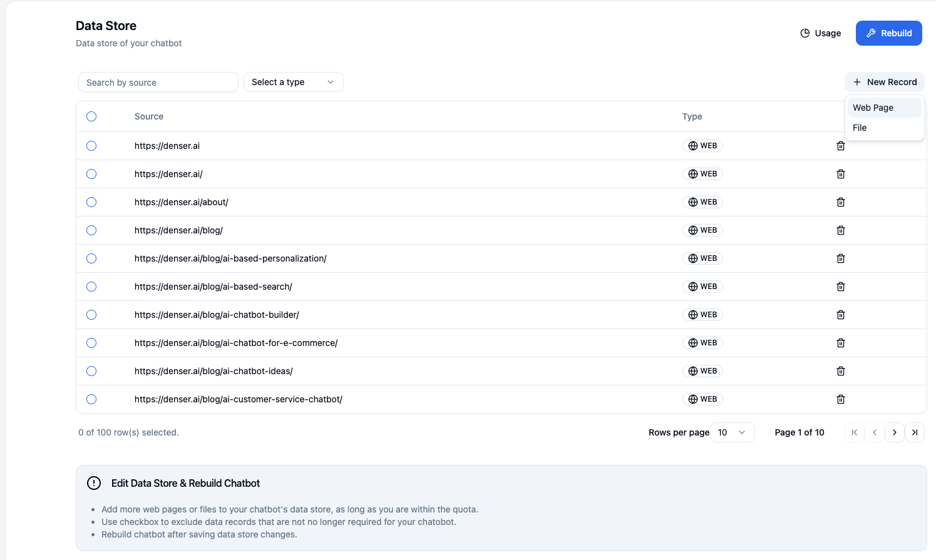Image resolution: width=936 pixels, height=560 pixels.
Task: Remove the ai-chatbot-for-e-commerce record
Action: pyautogui.click(x=841, y=343)
